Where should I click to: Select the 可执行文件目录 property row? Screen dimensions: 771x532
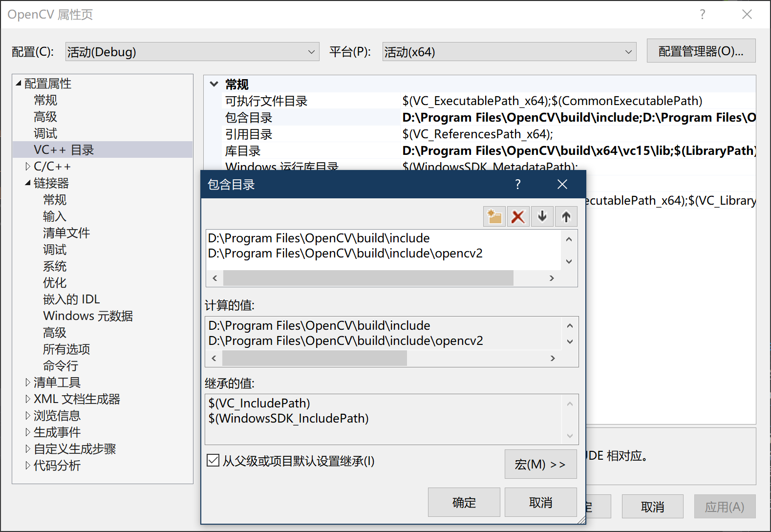489,101
